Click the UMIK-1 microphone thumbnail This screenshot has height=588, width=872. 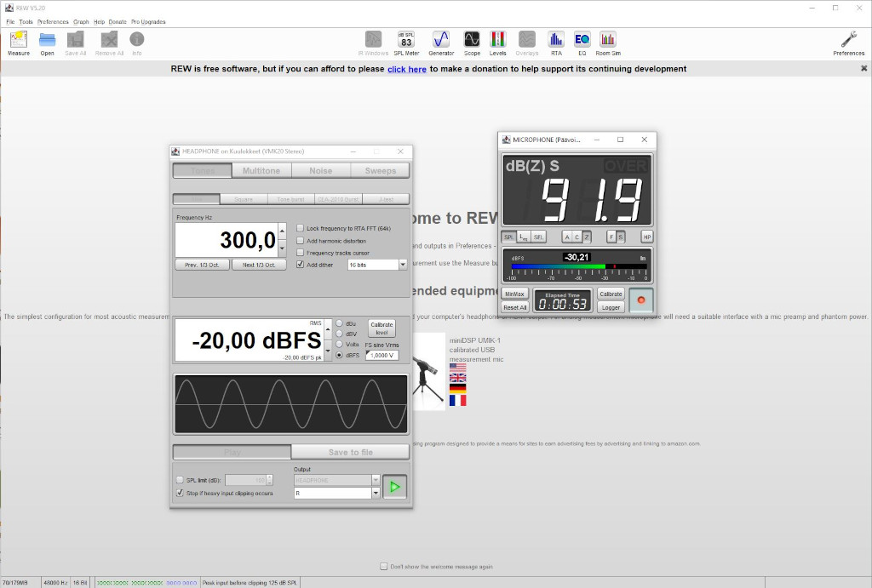point(428,371)
